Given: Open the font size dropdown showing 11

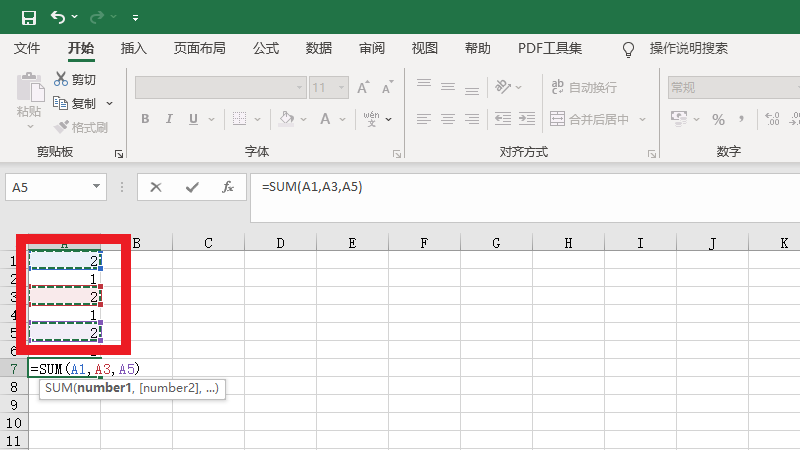Looking at the screenshot, I should coord(340,88).
